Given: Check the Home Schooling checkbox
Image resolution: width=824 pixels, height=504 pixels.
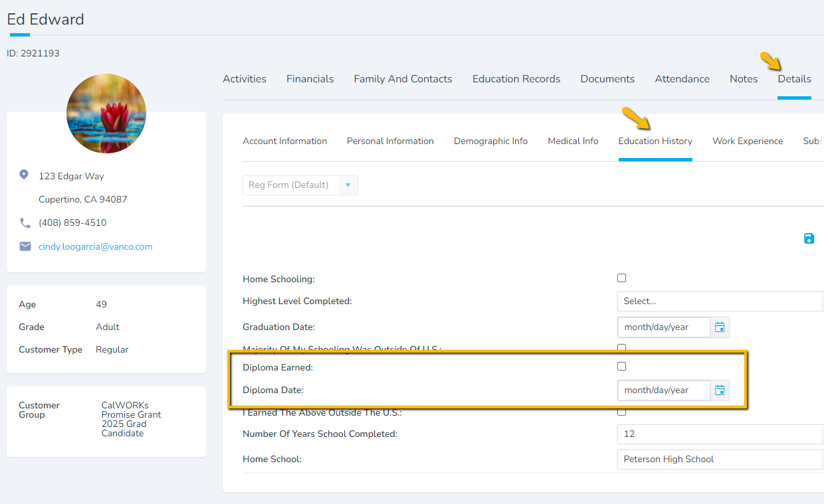Looking at the screenshot, I should pos(622,278).
